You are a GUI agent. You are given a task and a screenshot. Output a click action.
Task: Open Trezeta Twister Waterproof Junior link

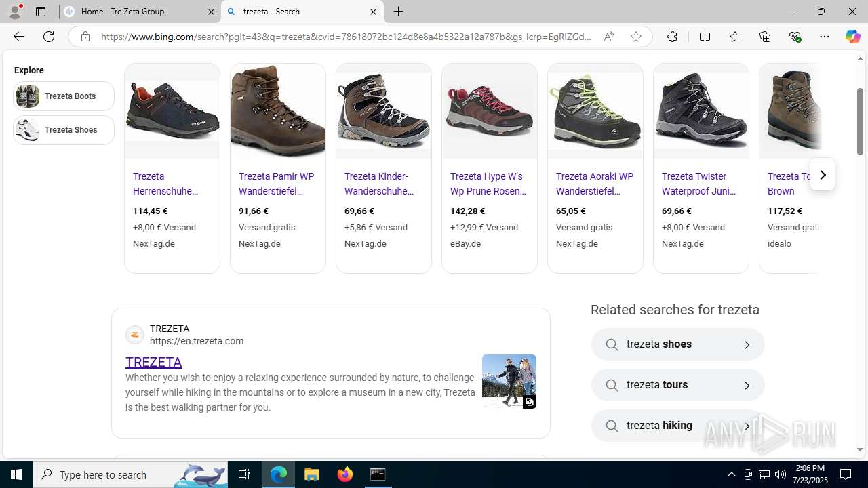coord(698,184)
